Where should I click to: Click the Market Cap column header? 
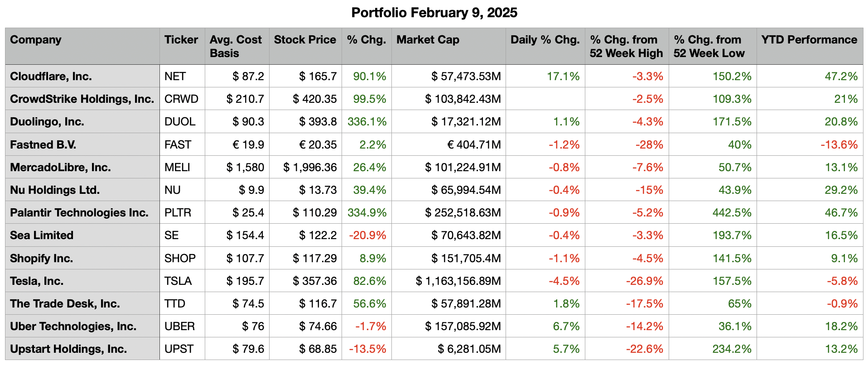point(428,40)
